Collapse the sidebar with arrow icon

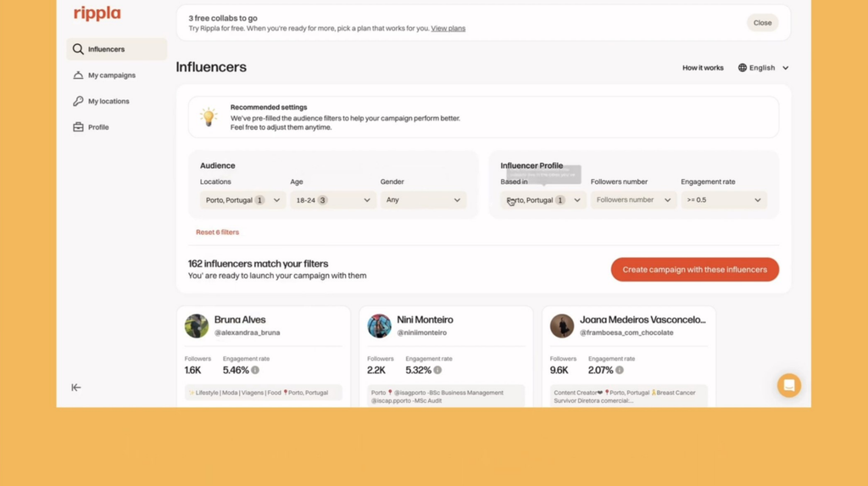click(x=76, y=388)
